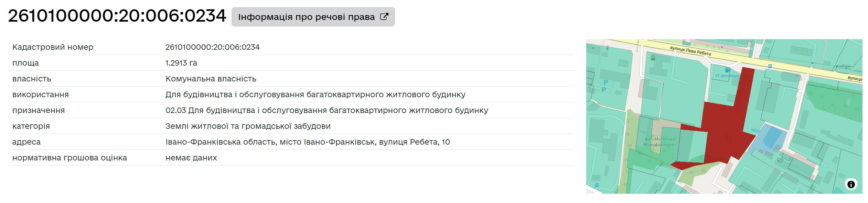Open the map attribution info button
868x203 pixels.
[851, 184]
